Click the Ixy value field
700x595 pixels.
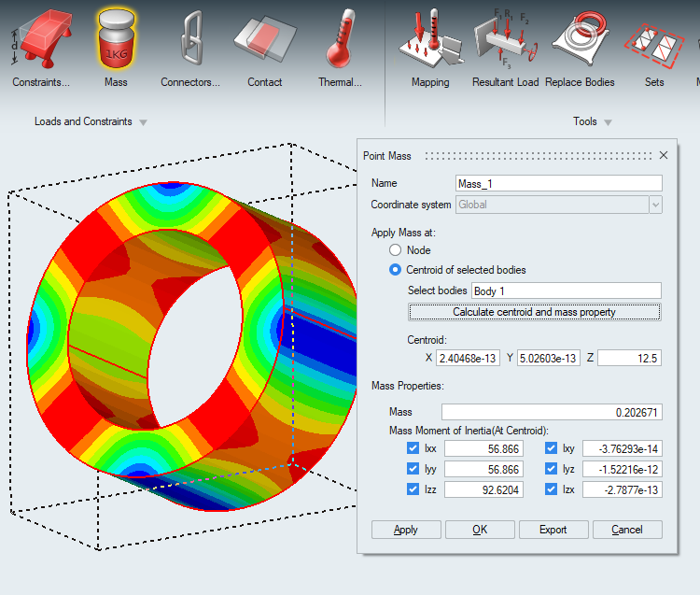point(623,448)
